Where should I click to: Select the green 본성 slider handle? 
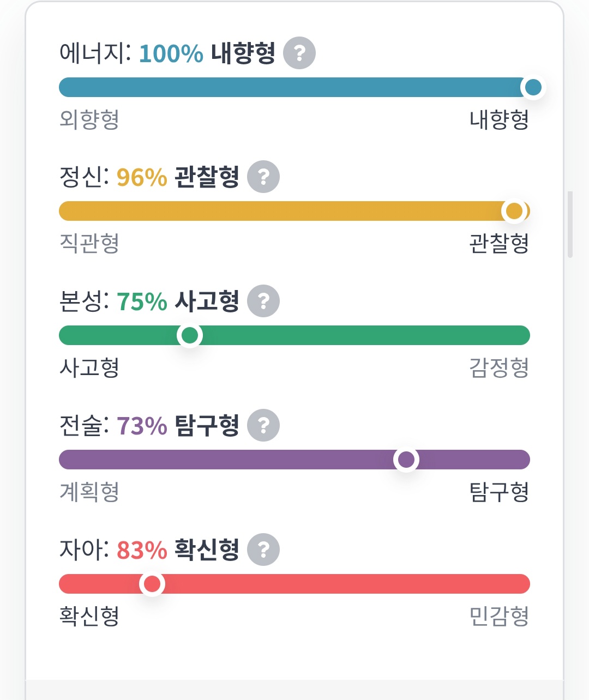[x=190, y=335]
